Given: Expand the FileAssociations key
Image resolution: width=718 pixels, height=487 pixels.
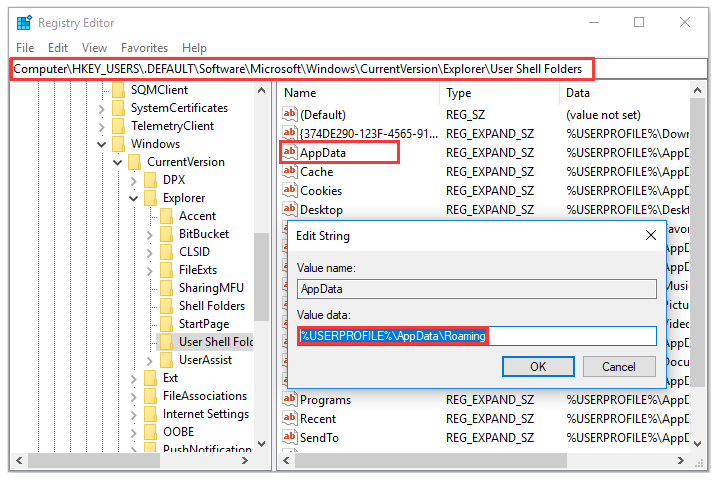Looking at the screenshot, I should tap(134, 396).
